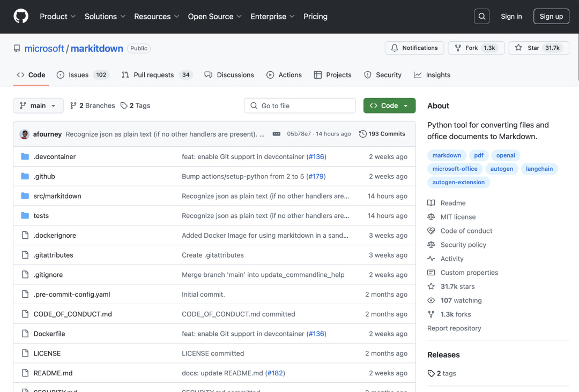Open the .pre-commit-config.yaml file
The width and height of the screenshot is (579, 392).
tap(72, 295)
